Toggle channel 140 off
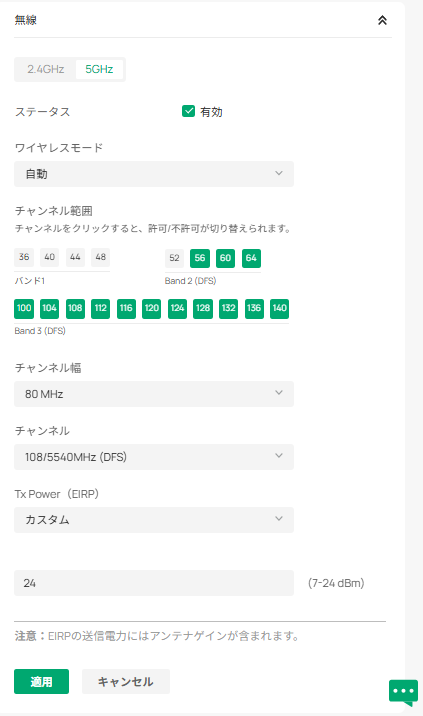This screenshot has width=423, height=716. tap(280, 308)
